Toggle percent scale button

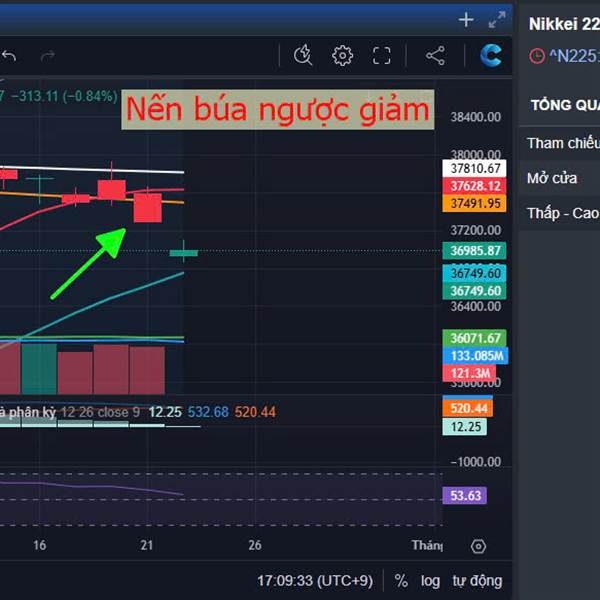401,580
